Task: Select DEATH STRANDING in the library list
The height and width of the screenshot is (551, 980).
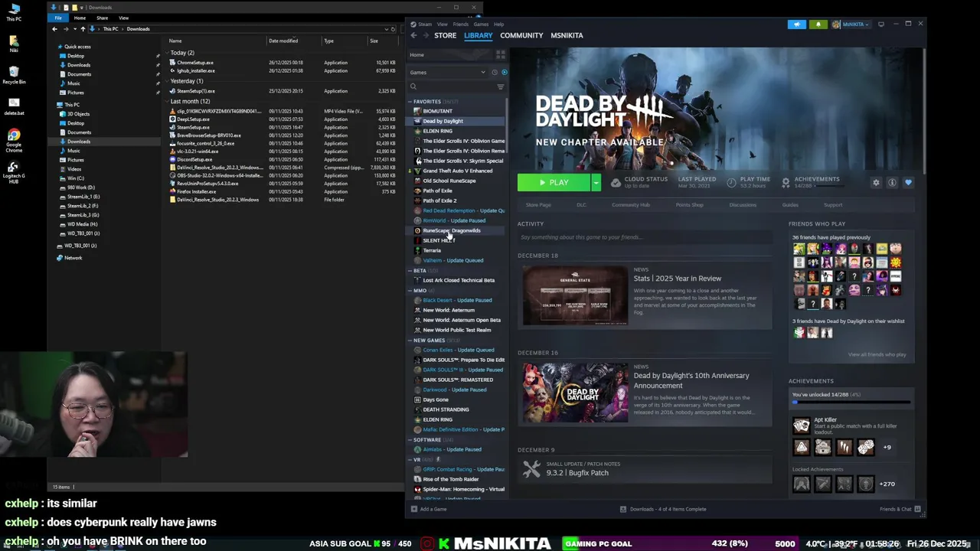Action: tap(446, 409)
